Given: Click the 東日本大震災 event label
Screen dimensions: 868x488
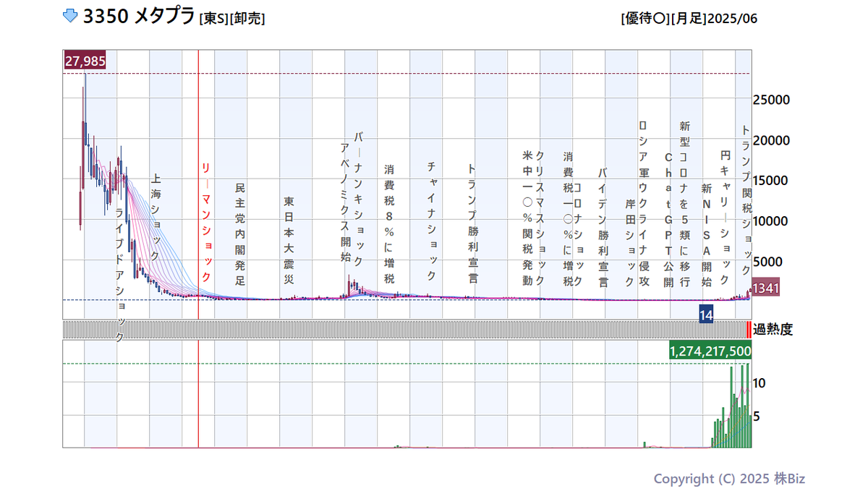Looking at the screenshot, I should (x=288, y=241).
